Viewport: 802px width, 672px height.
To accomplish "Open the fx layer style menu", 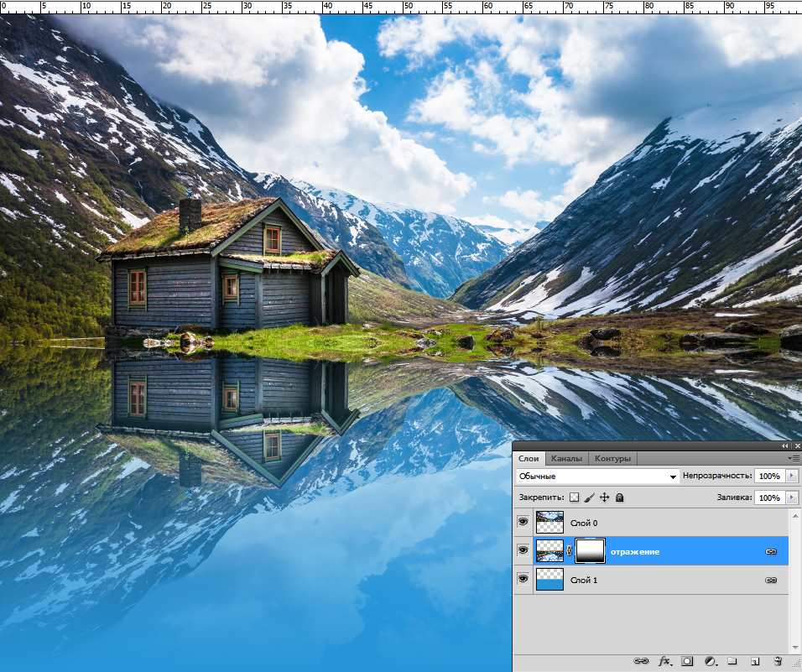I will 665,661.
